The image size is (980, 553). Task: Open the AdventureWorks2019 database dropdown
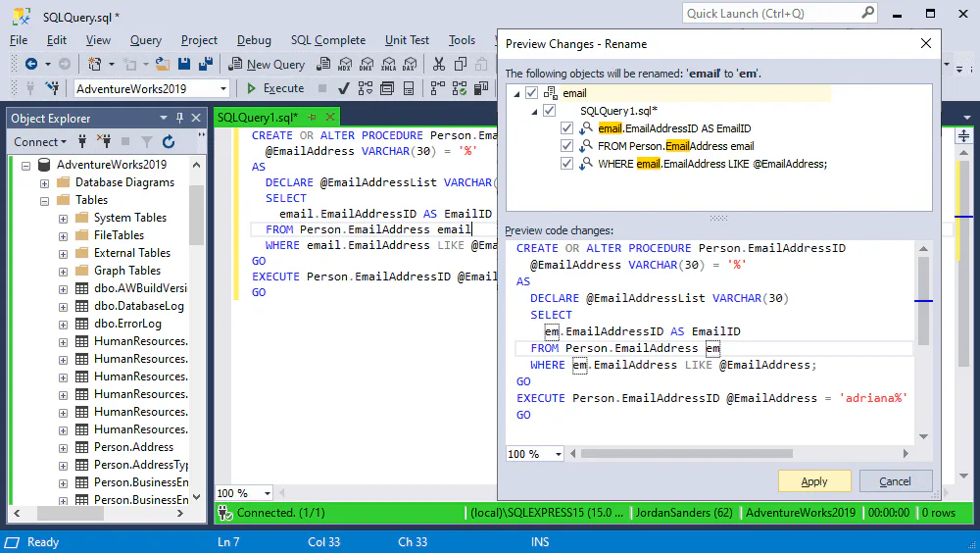(222, 88)
